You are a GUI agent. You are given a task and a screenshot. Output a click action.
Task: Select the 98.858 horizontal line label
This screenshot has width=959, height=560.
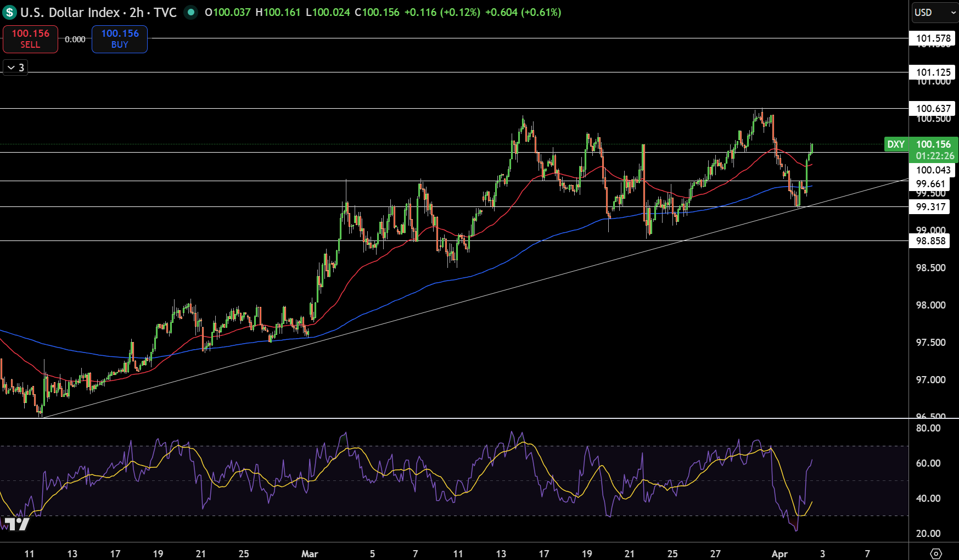(x=930, y=240)
